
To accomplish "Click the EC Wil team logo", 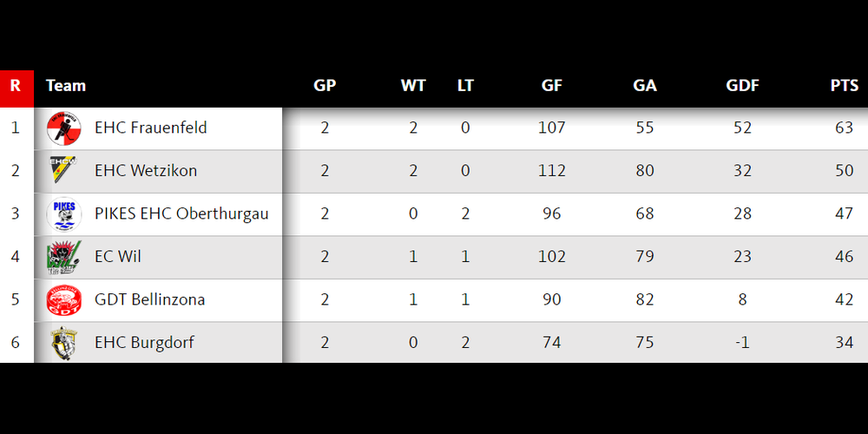I will click(x=63, y=257).
